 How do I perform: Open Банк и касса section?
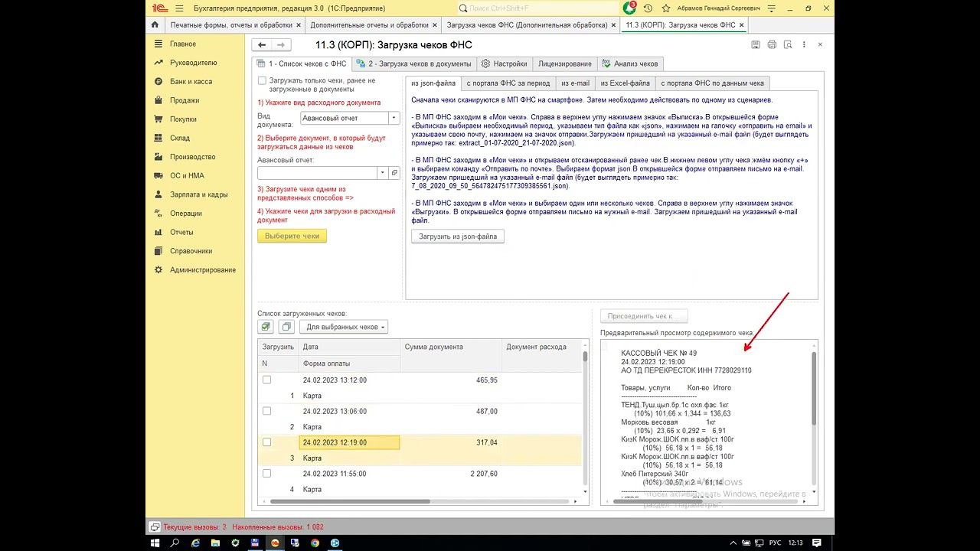(191, 81)
